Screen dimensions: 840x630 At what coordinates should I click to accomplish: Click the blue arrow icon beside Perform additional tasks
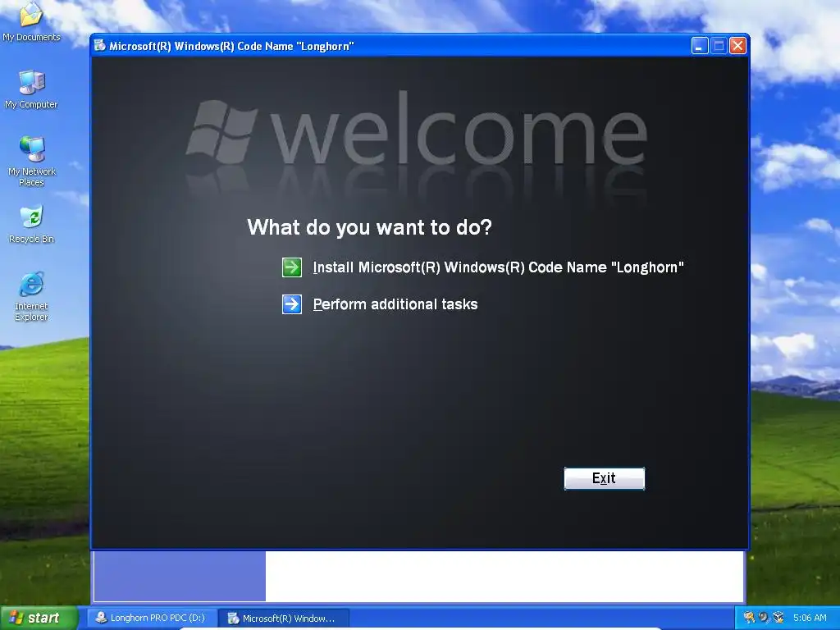[292, 304]
